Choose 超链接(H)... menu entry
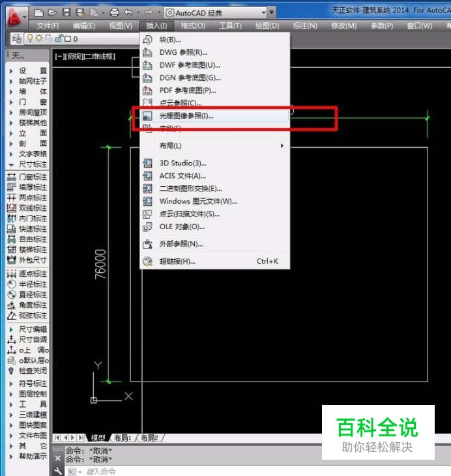 [215, 261]
